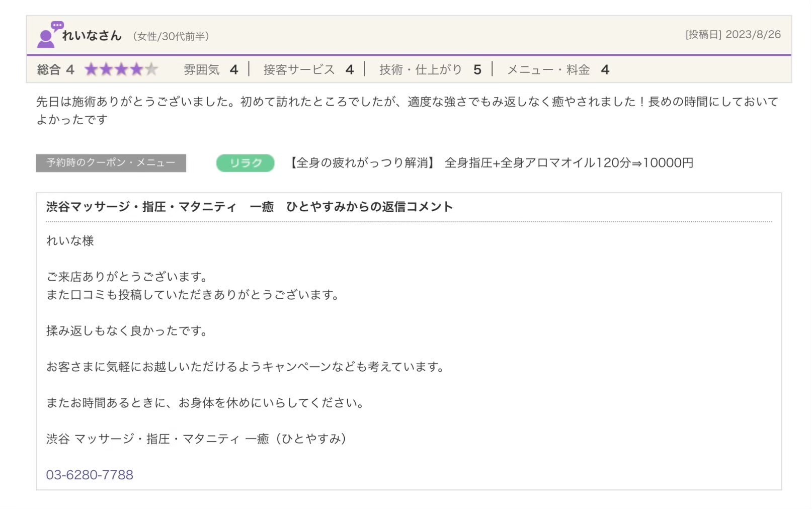Screen dimensions: 812x509
Task: Click the 総合 4 overall score
Action: pyautogui.click(x=55, y=69)
